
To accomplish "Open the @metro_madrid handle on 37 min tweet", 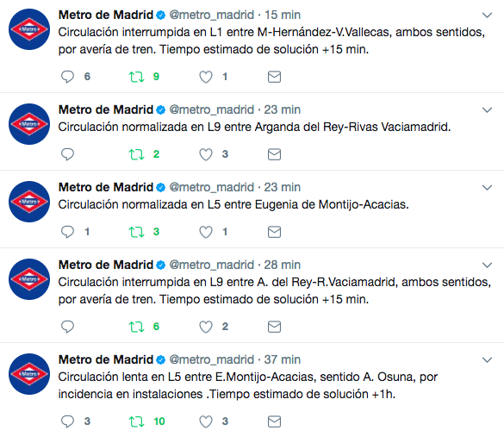I will (211, 359).
